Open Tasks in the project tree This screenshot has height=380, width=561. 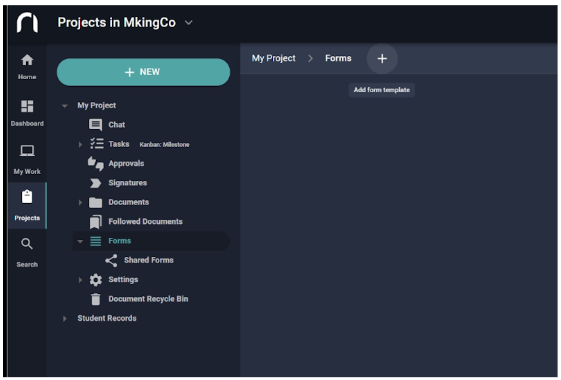119,144
